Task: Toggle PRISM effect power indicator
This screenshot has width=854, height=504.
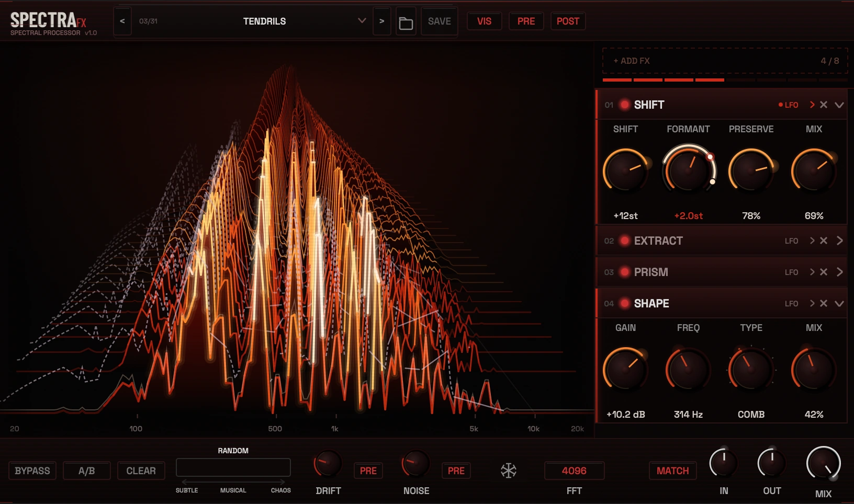Action: pos(624,272)
